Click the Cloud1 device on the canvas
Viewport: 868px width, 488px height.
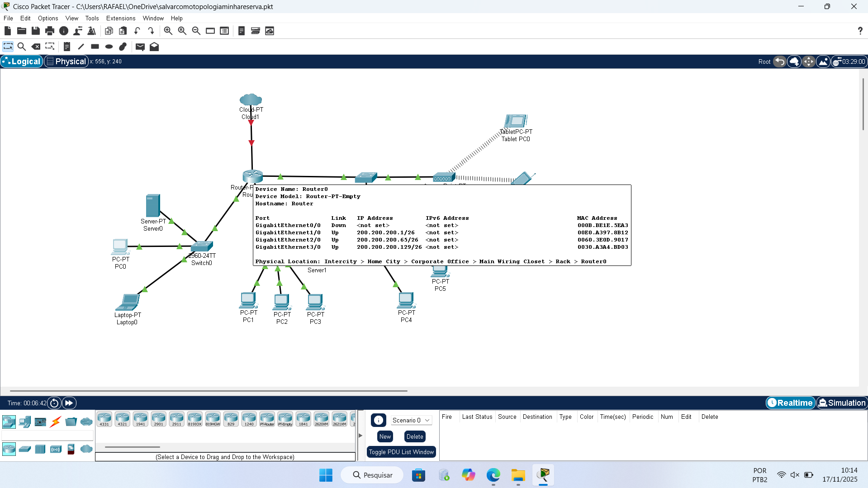click(x=251, y=99)
